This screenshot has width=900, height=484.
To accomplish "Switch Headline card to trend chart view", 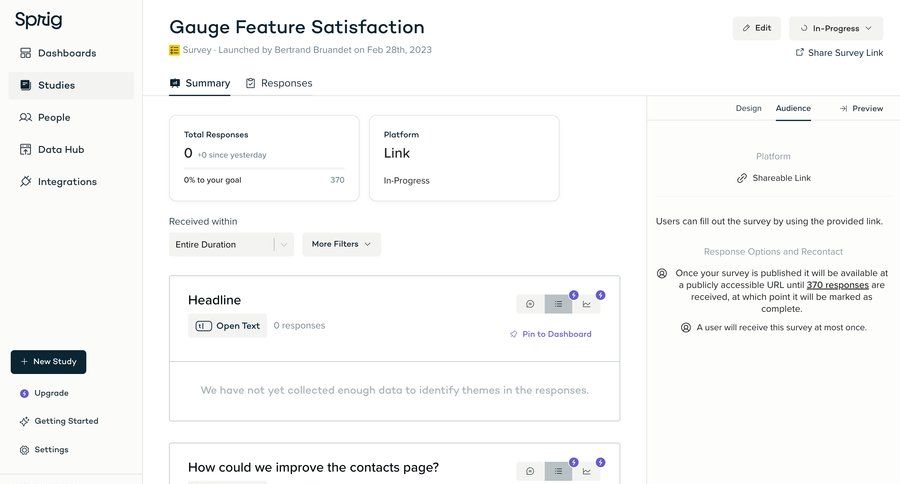I will click(x=586, y=304).
